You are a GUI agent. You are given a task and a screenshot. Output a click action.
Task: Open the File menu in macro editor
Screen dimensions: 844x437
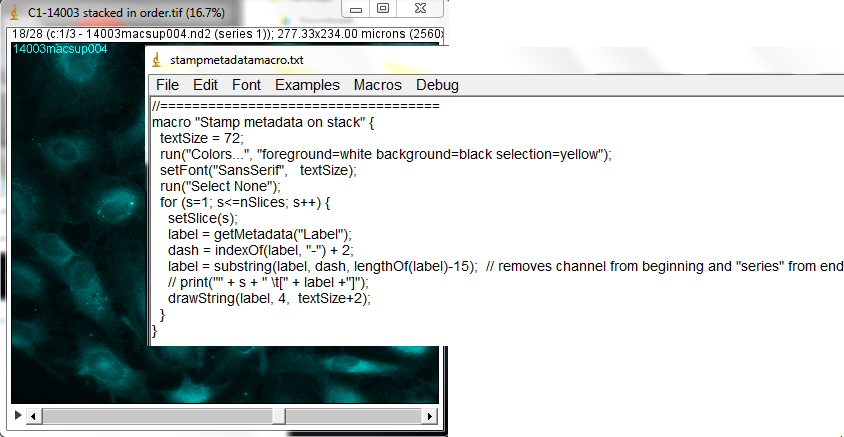[167, 85]
